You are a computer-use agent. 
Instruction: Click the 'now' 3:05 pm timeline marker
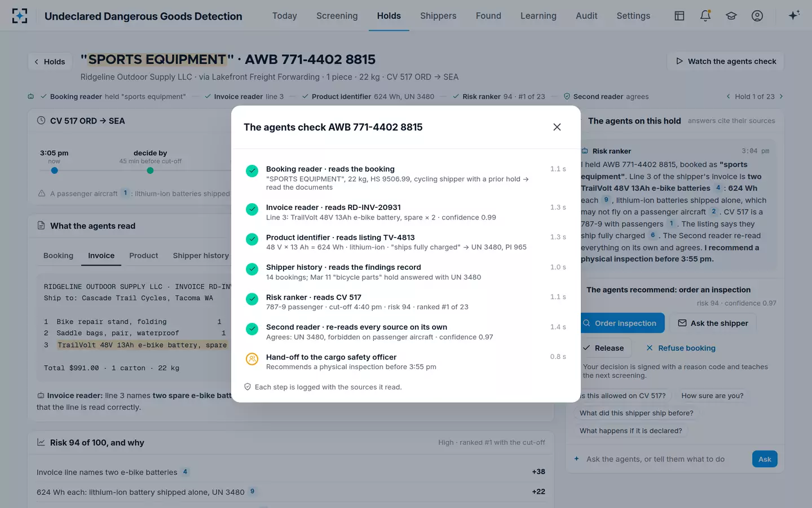coord(54,170)
